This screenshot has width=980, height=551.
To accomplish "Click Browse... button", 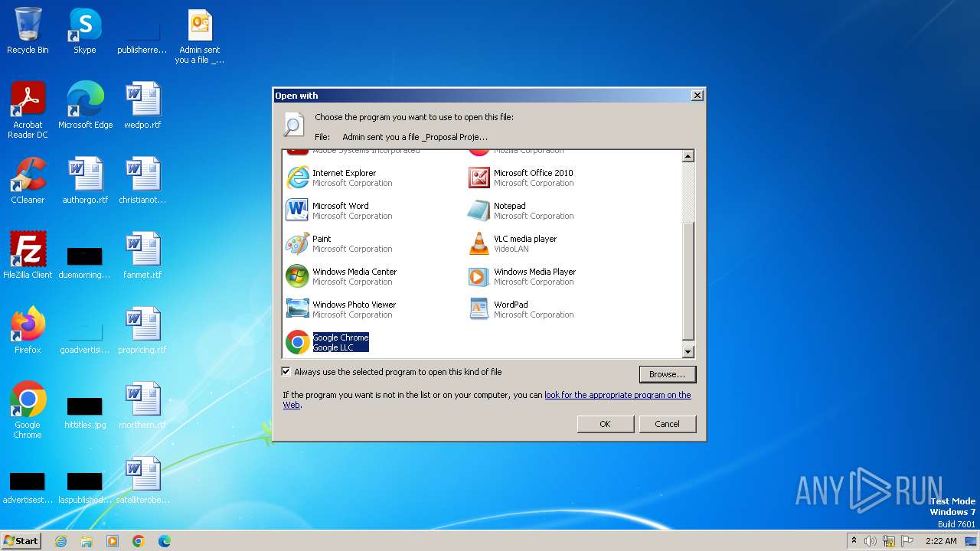I will 668,374.
